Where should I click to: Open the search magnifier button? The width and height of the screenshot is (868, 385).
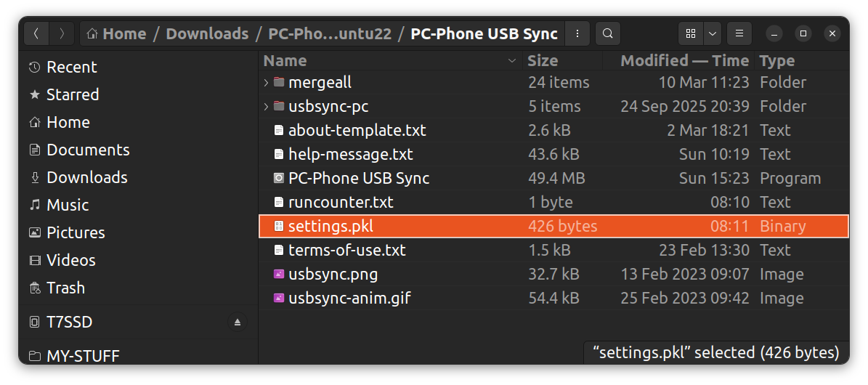pos(607,33)
